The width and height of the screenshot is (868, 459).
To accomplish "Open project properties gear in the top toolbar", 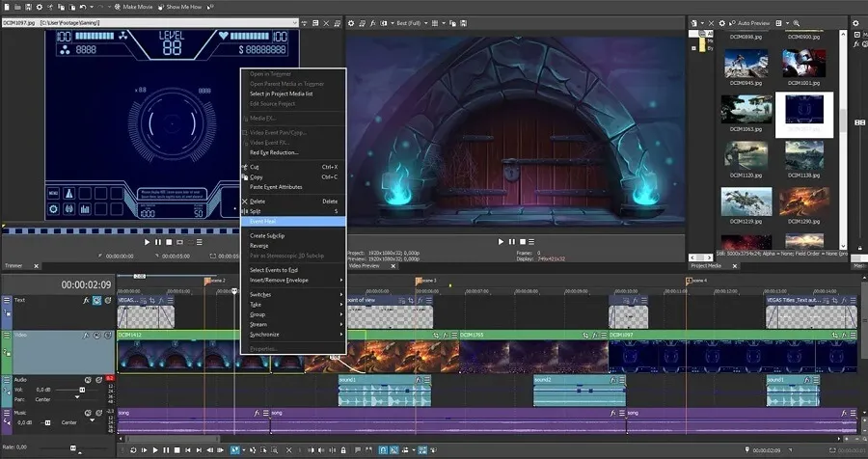I will pyautogui.click(x=40, y=7).
